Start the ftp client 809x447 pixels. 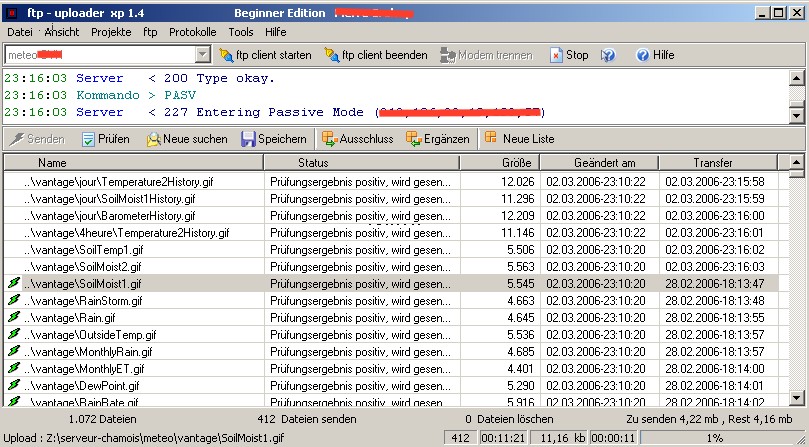pos(265,55)
